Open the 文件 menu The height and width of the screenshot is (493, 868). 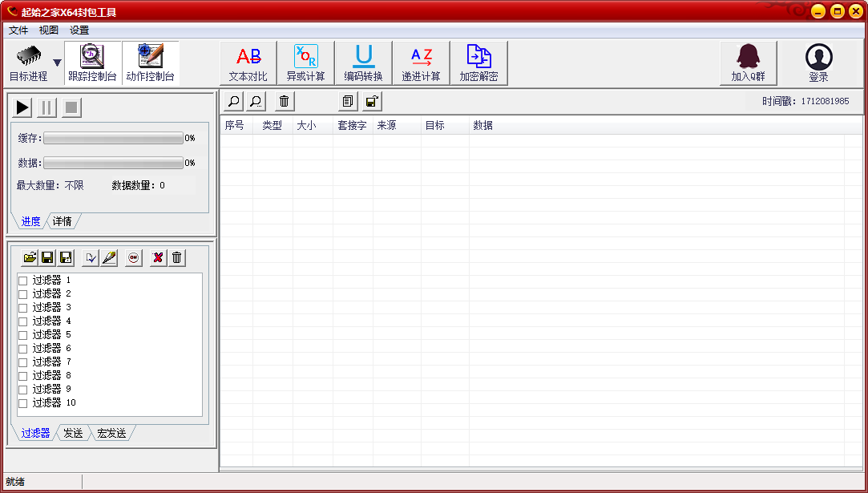pyautogui.click(x=18, y=30)
